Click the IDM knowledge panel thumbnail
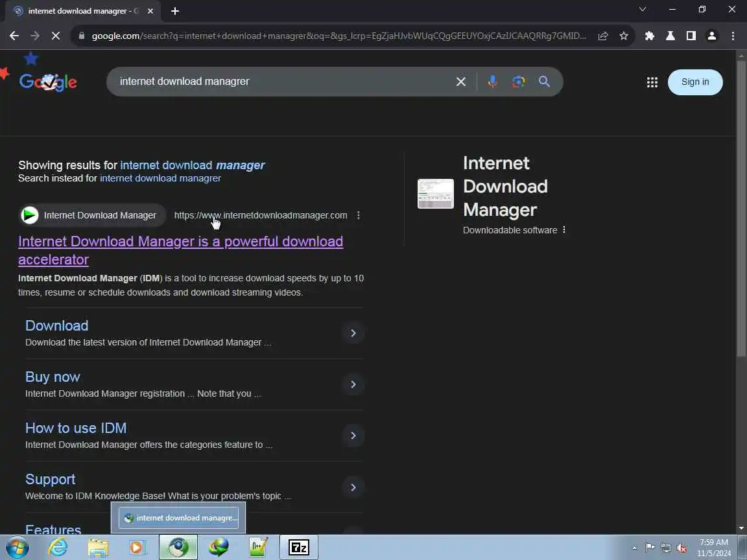This screenshot has height=560, width=747. click(x=436, y=194)
